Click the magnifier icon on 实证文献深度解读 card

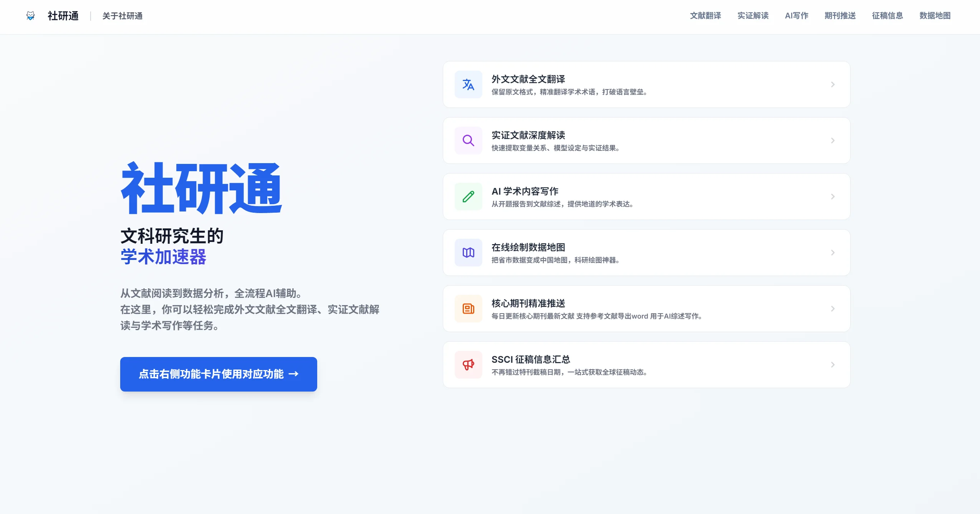click(x=468, y=140)
